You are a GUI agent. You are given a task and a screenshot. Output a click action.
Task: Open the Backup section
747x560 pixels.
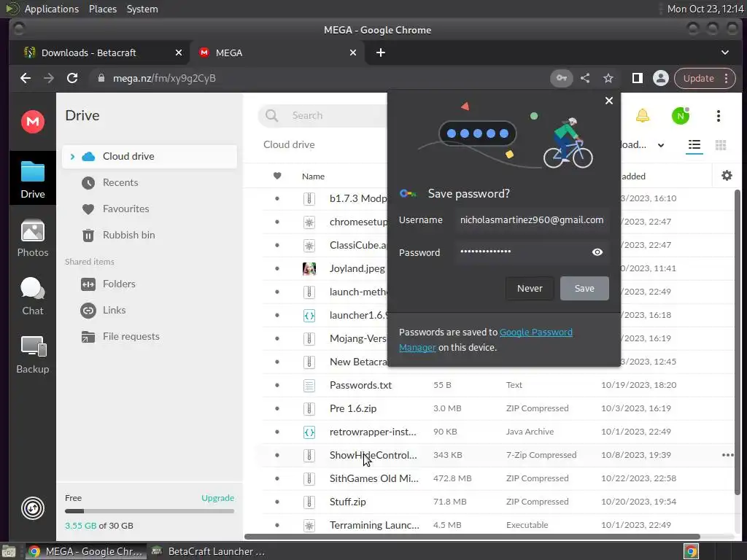click(32, 355)
